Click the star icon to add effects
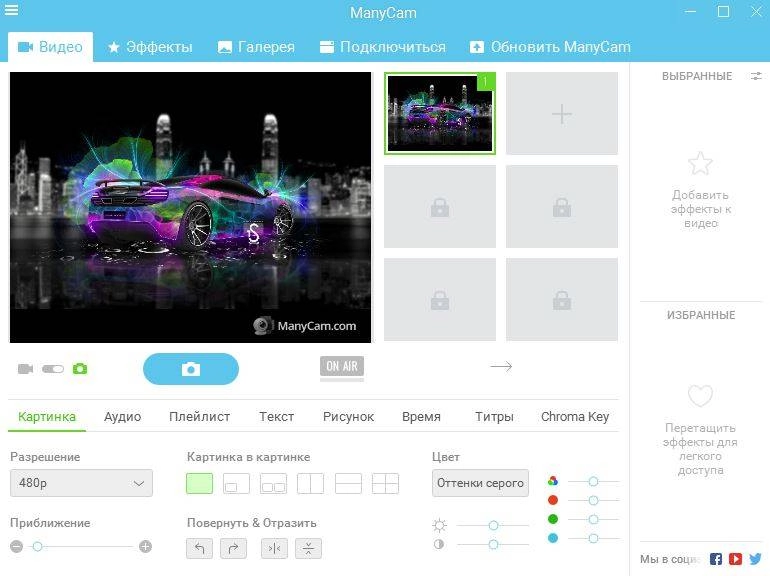 coord(700,163)
